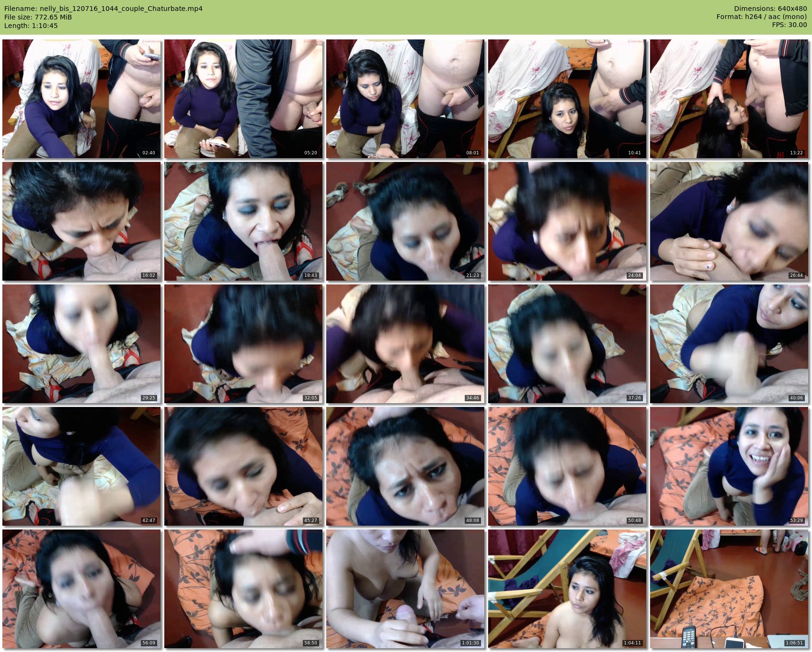The height and width of the screenshot is (652, 812).
Task: Open the 53:29 thumbnail
Action: [x=729, y=466]
